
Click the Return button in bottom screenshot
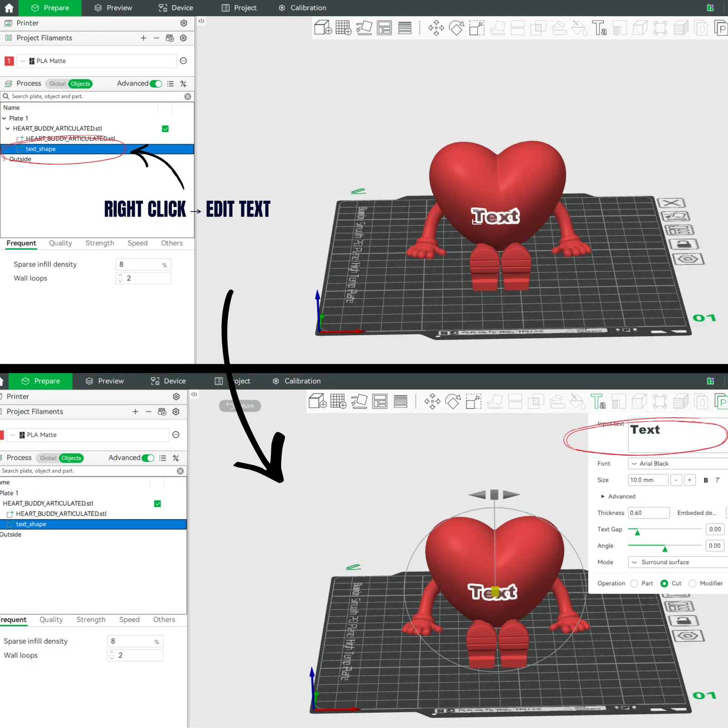coord(240,406)
